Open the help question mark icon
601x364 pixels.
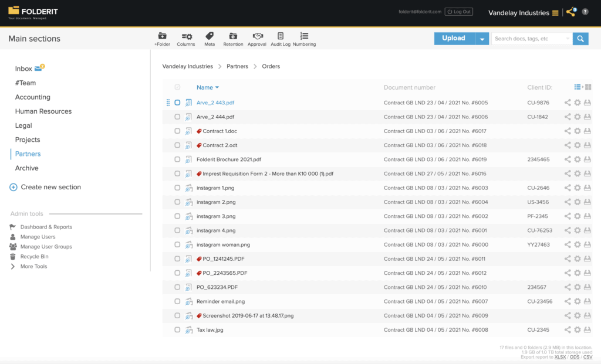click(585, 12)
